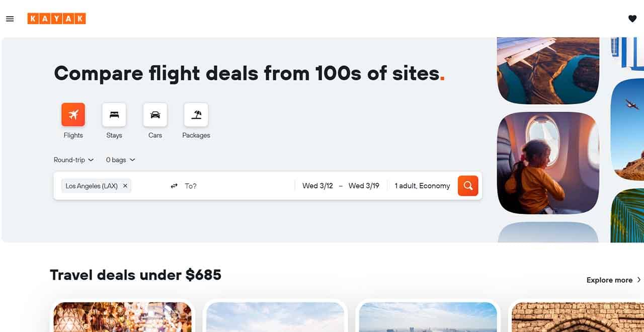
Task: Open the first travel deal card
Action: tap(122, 317)
